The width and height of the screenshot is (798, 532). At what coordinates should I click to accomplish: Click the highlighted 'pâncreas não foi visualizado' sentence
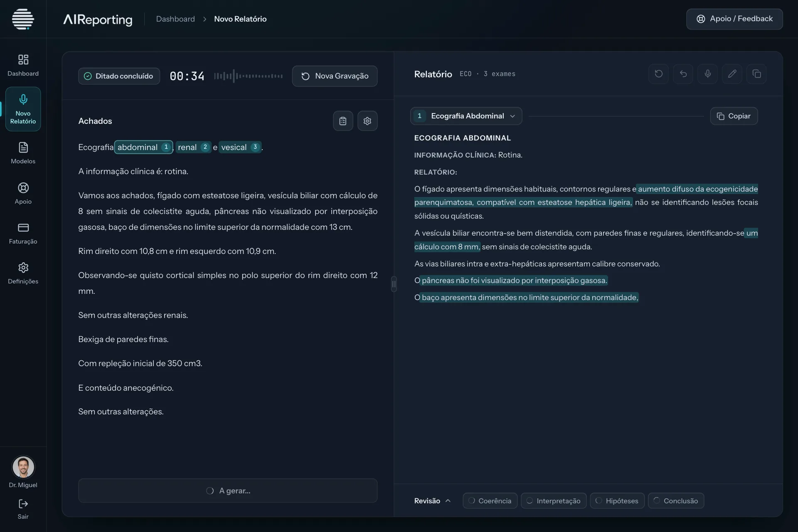[x=514, y=281]
